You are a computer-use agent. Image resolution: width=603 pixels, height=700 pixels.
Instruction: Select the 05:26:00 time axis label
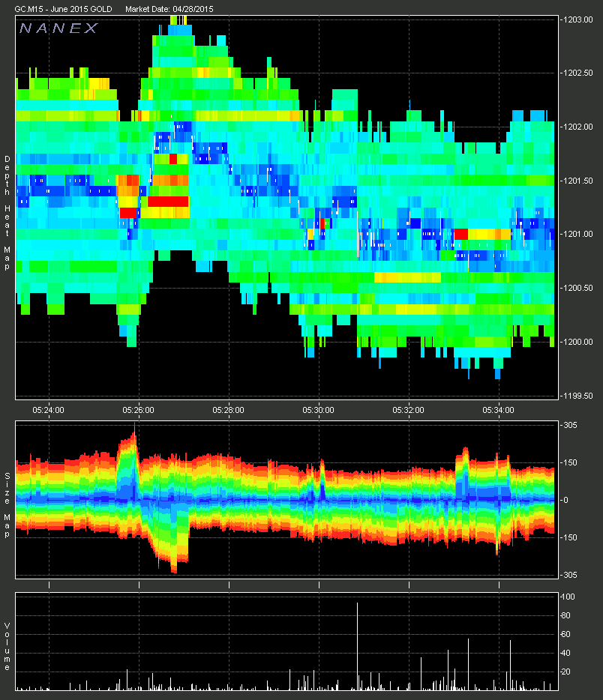[x=139, y=410]
